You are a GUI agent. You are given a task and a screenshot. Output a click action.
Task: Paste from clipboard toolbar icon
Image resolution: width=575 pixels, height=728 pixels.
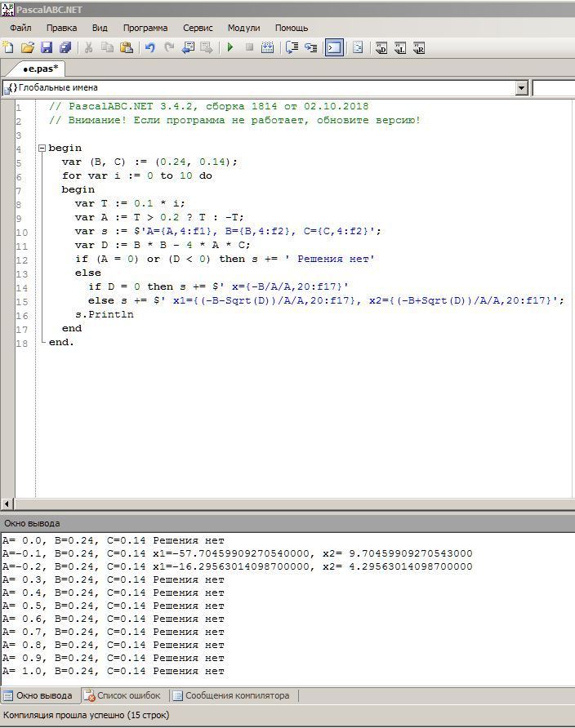coord(127,47)
